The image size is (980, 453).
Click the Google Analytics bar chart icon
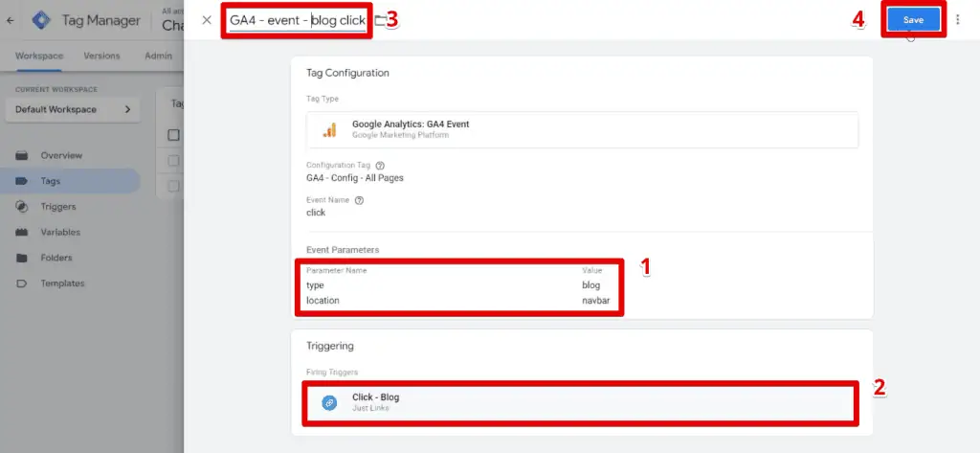point(329,129)
